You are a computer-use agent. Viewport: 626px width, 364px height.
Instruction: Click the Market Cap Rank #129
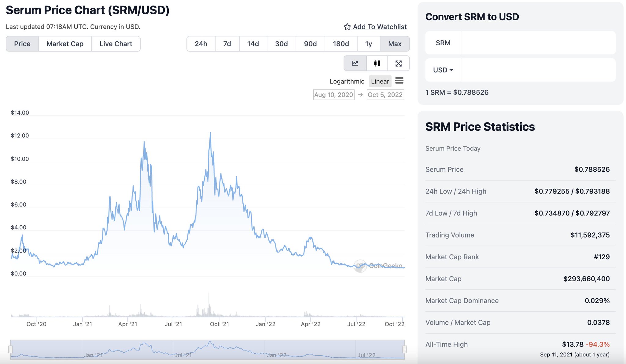point(602,257)
